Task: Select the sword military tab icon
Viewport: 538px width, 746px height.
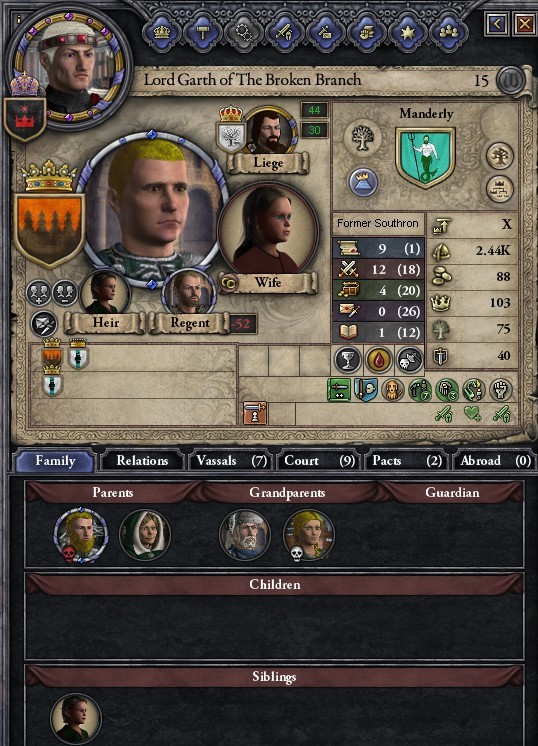Action: (285, 33)
